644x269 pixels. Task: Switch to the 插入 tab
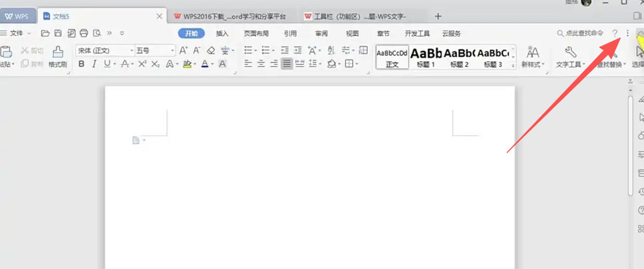tap(222, 34)
